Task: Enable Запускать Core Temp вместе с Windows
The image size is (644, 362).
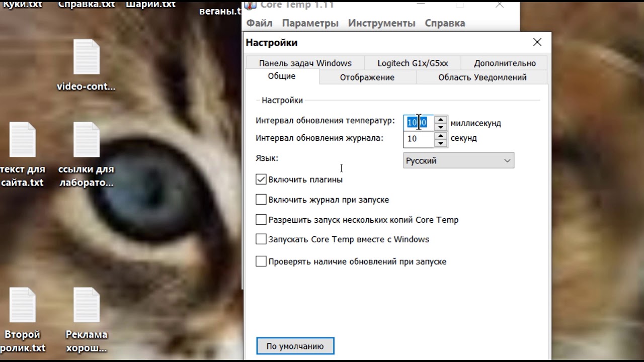Action: point(261,239)
